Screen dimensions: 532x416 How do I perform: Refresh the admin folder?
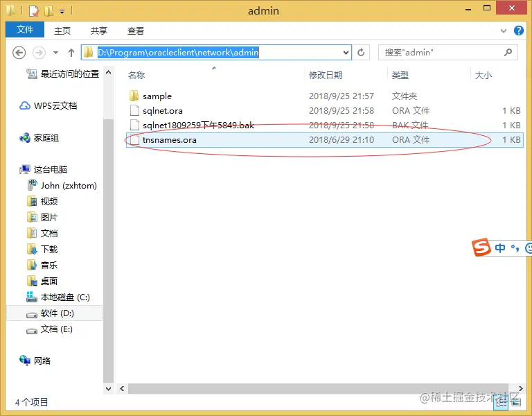[361, 52]
